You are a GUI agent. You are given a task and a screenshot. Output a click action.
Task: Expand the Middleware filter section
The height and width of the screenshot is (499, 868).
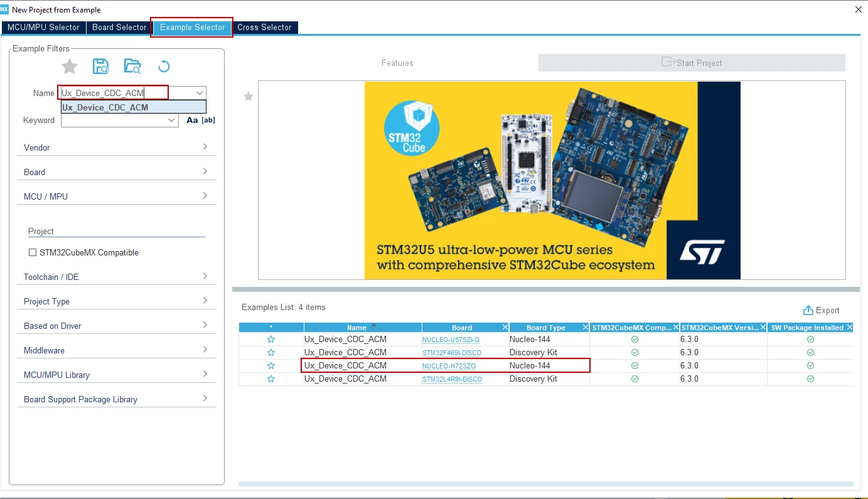tap(116, 350)
